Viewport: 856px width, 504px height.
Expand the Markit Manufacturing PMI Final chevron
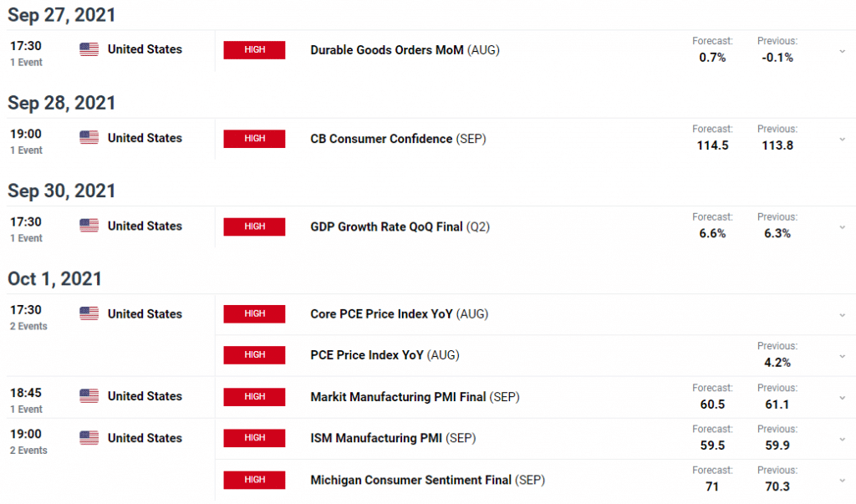[843, 398]
